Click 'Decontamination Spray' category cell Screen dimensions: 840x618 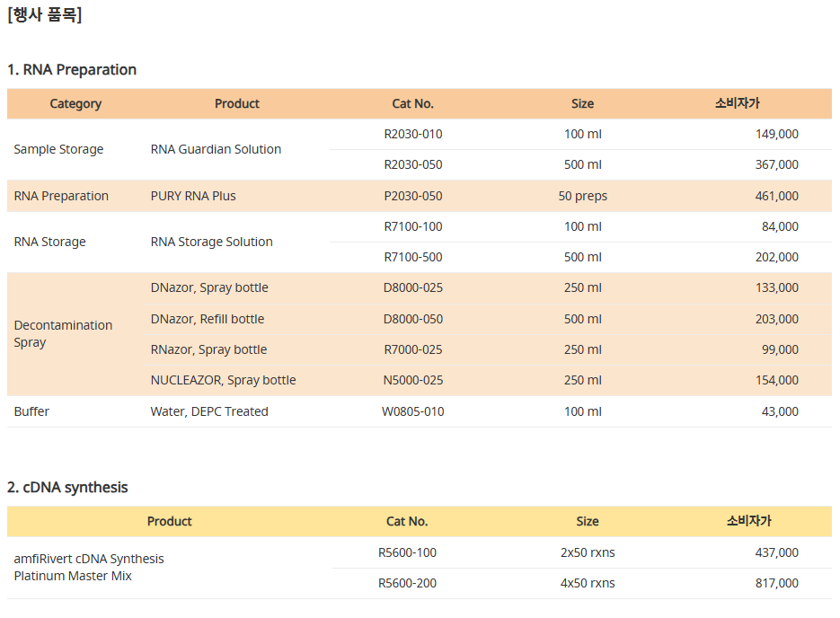click(63, 333)
